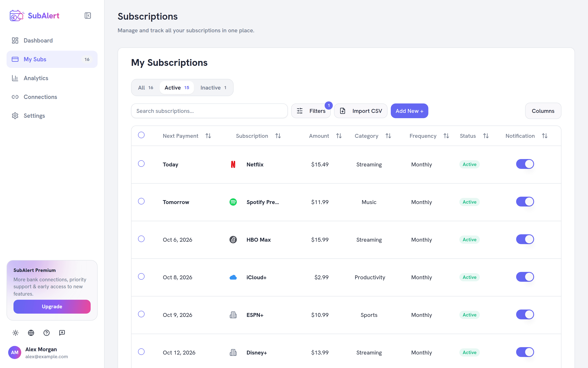The width and height of the screenshot is (588, 368).
Task: Click the Upgrade premium button
Action: (52, 307)
